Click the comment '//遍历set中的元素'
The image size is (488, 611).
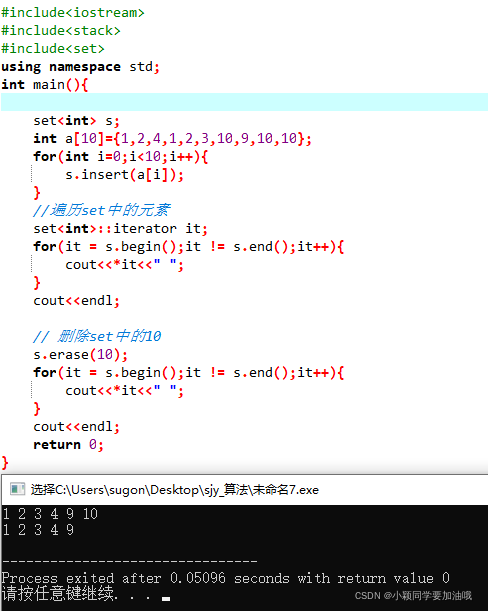click(102, 210)
